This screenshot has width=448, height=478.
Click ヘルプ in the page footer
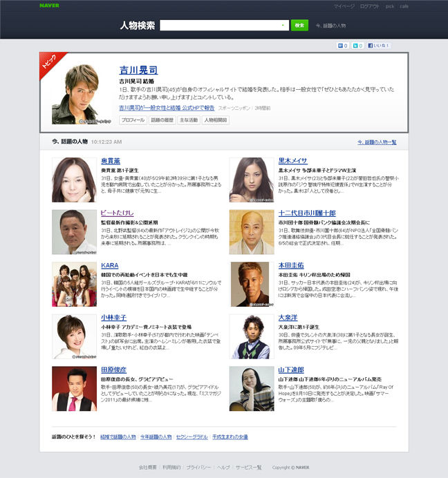pyautogui.click(x=223, y=468)
